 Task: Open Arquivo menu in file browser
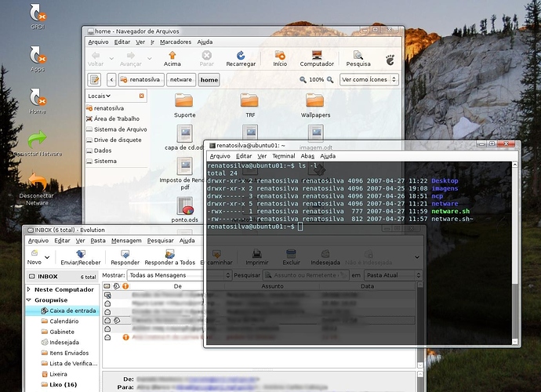click(x=98, y=42)
